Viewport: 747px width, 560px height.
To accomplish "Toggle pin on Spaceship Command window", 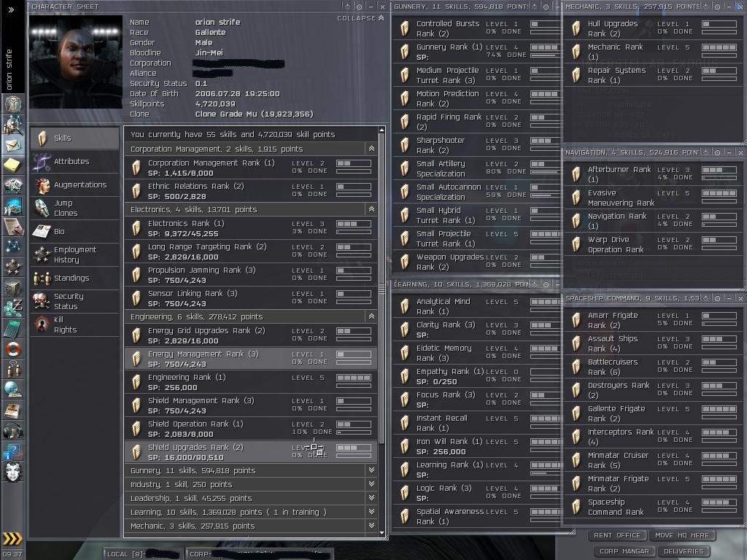I will (x=705, y=298).
